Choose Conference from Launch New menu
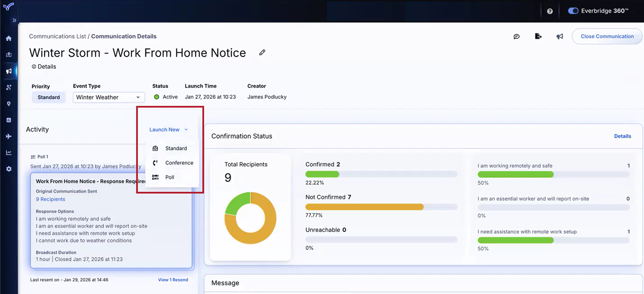Viewport: 644px width, 294px height. pyautogui.click(x=179, y=163)
